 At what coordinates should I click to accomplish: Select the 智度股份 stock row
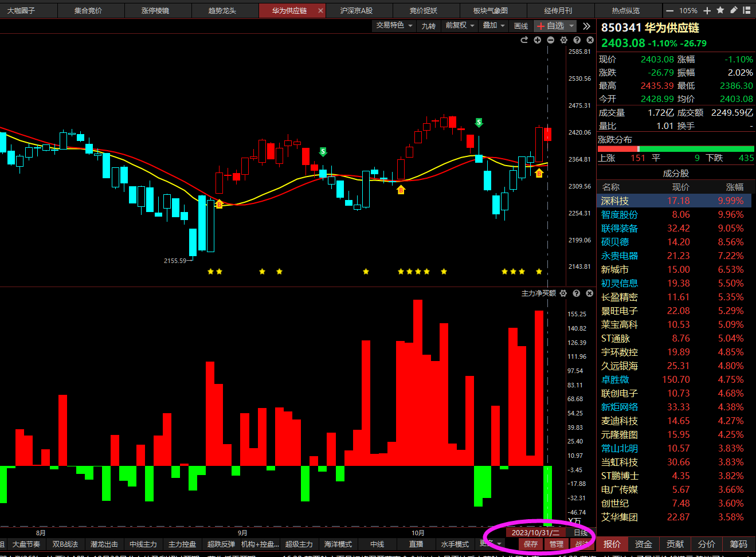[674, 214]
